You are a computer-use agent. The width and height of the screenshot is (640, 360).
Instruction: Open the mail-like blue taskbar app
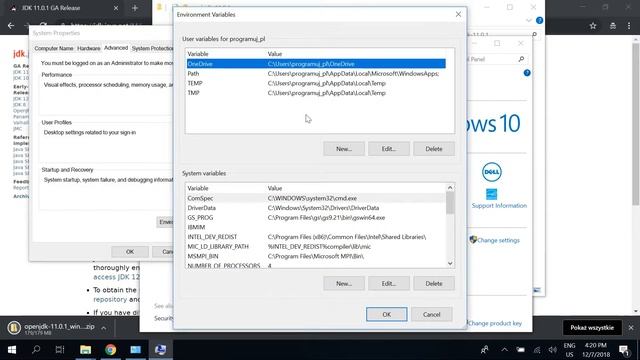(136, 349)
